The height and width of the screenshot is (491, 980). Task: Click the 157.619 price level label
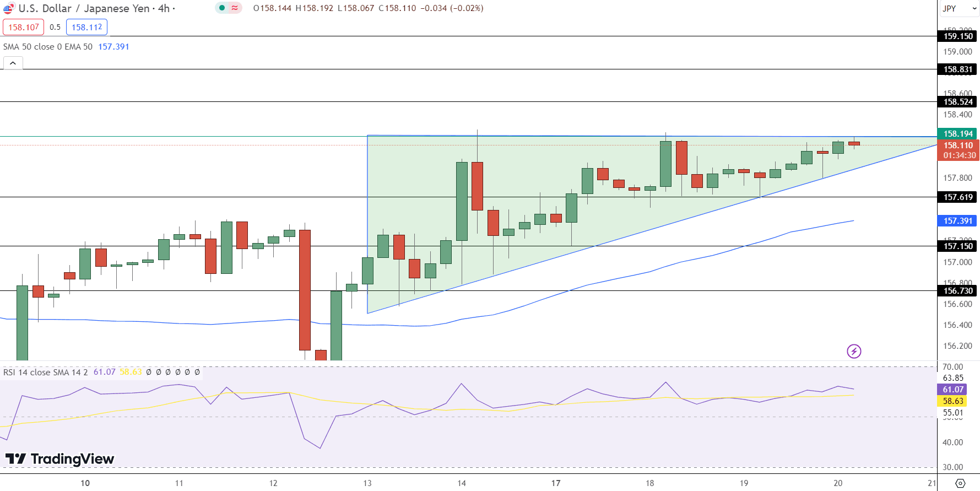957,197
